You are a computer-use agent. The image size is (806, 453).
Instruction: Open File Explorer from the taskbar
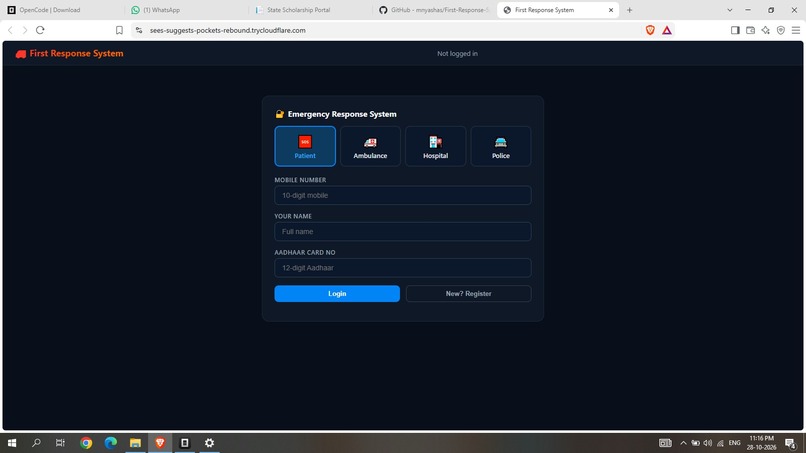click(135, 443)
